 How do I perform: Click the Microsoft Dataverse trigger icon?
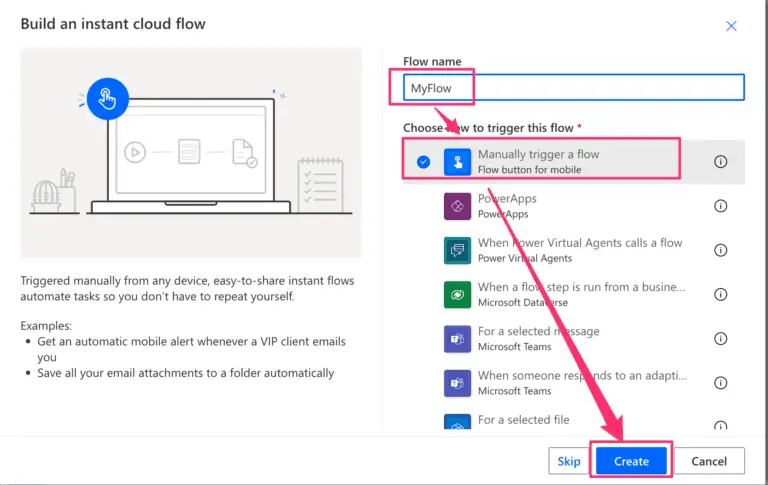pyautogui.click(x=457, y=294)
